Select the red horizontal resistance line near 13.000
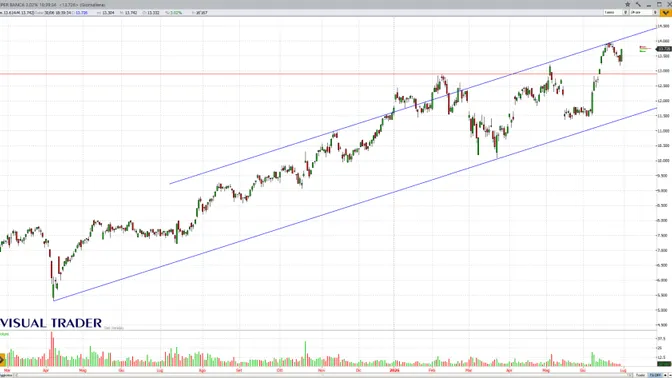The height and width of the screenshot is (378, 672). coord(328,74)
